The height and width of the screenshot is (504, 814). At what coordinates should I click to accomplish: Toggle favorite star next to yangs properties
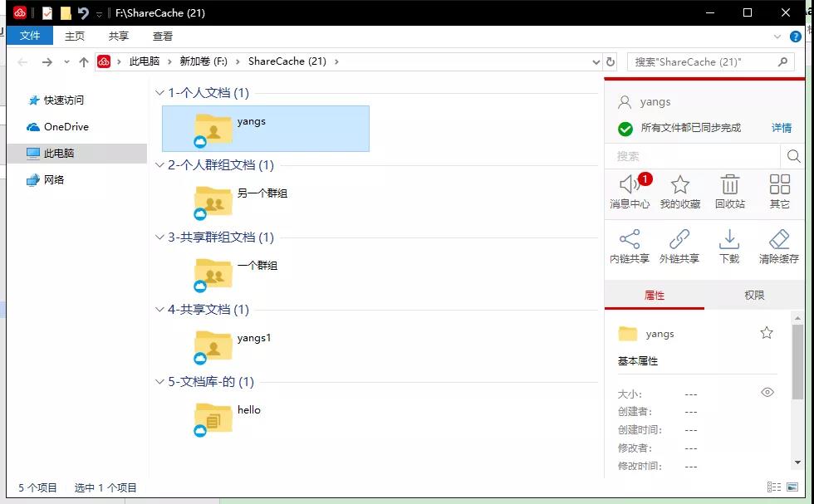(767, 333)
